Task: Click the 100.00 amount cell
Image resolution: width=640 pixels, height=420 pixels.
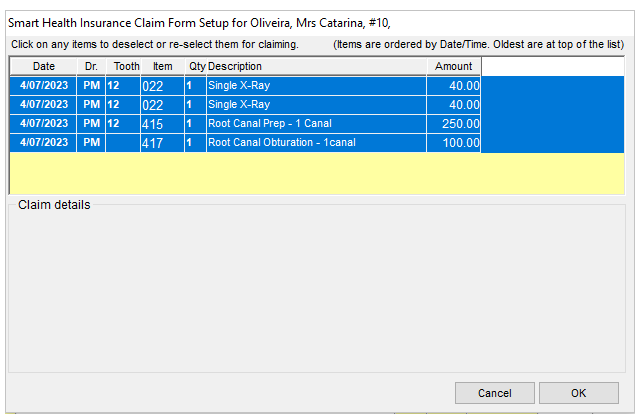Action: [453, 143]
